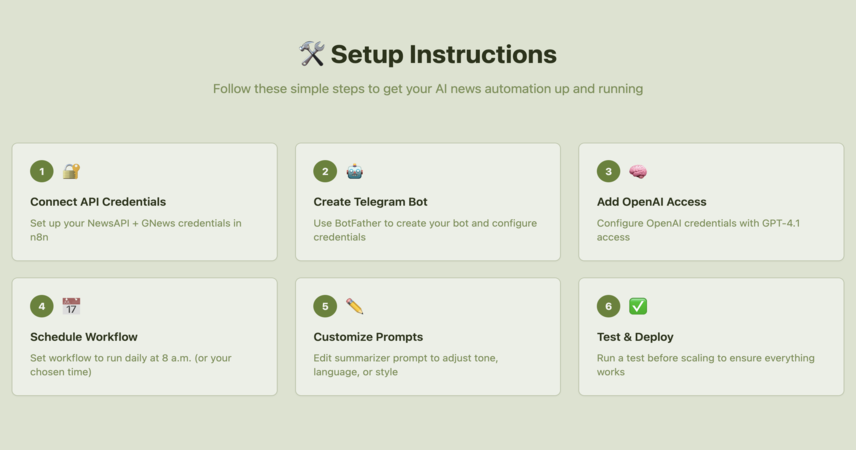Click the number 4 step badge
Screen dimensions: 856x450
[x=41, y=306]
